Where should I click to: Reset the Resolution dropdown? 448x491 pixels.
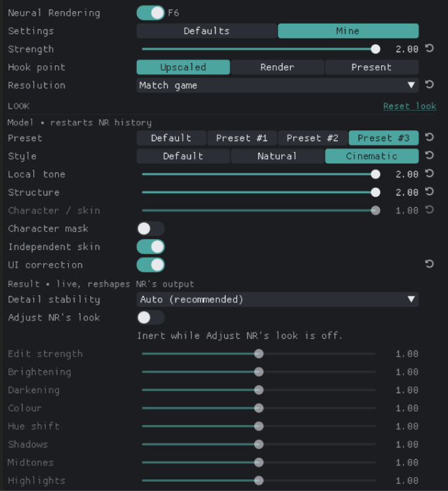coord(430,84)
